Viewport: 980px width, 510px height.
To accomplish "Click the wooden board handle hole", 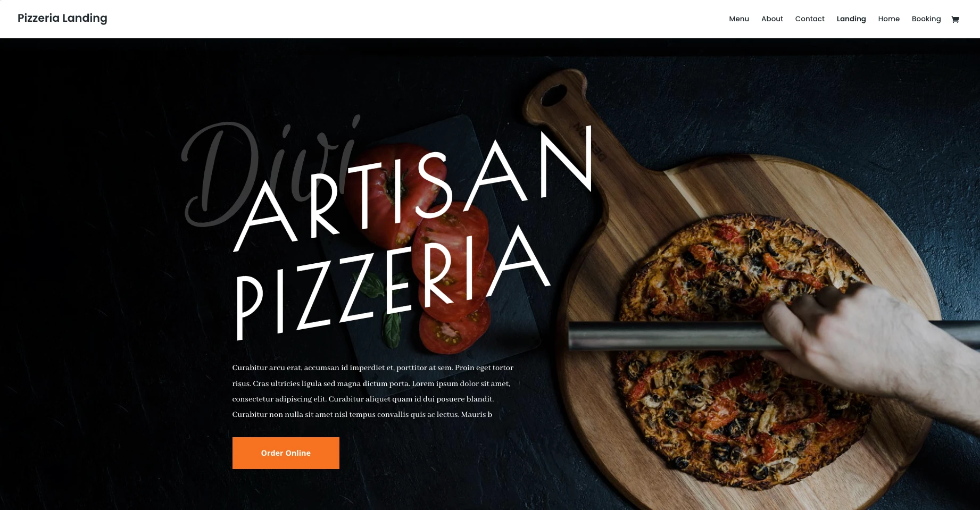I will click(554, 95).
